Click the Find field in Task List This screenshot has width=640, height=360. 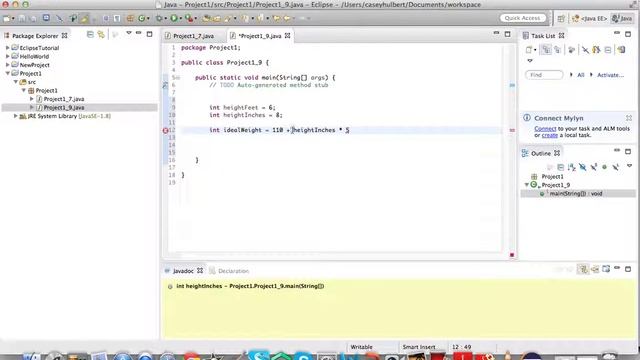544,75
